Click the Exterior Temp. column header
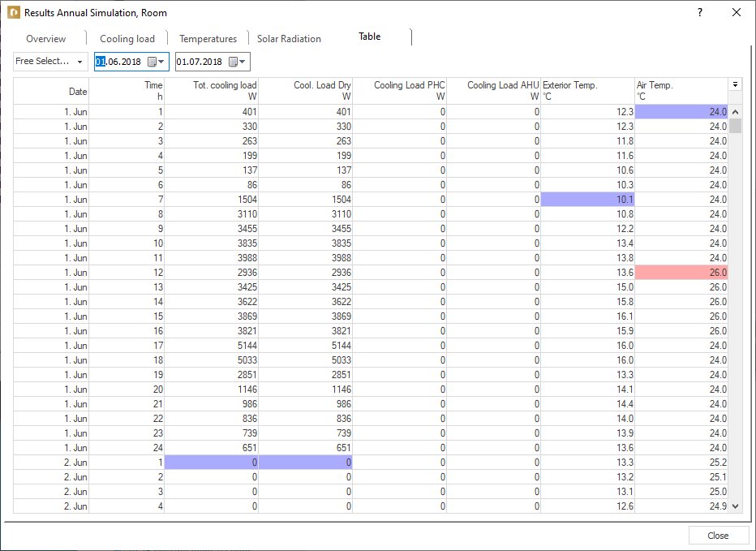756x551 pixels. 587,91
